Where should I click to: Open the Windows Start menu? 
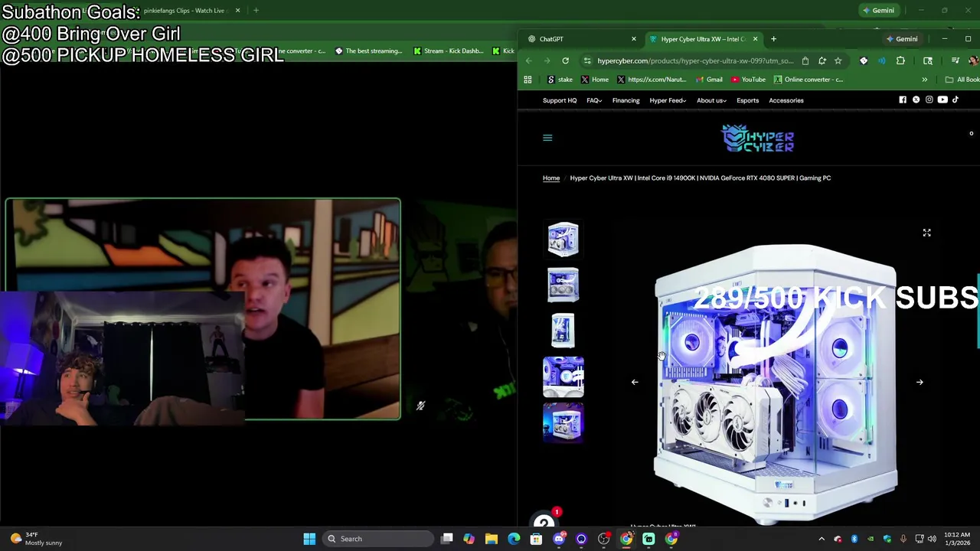click(309, 539)
